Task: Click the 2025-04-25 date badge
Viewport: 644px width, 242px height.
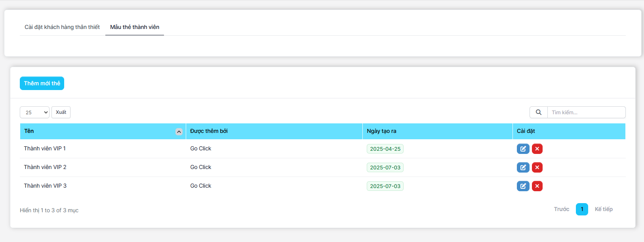Action: [385, 149]
